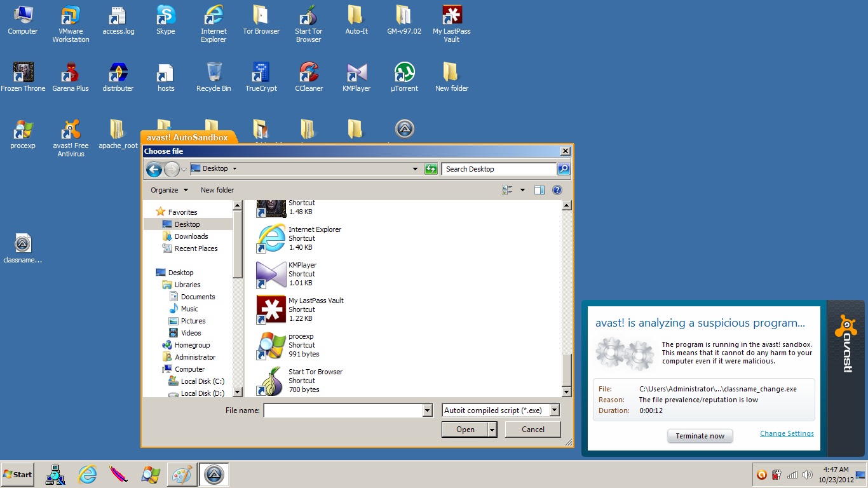Select Libraries in navigation tree

point(187,285)
